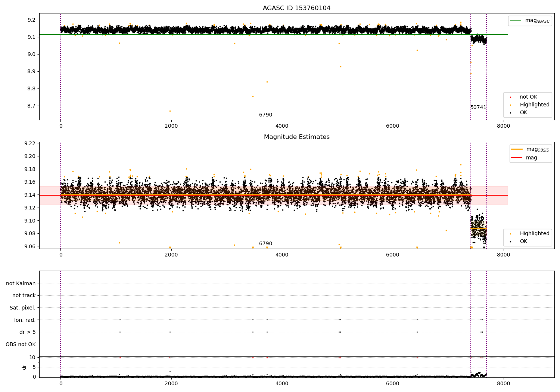Click the 9.08 y-tick of Magnitude Estimates plot

coord(30,234)
